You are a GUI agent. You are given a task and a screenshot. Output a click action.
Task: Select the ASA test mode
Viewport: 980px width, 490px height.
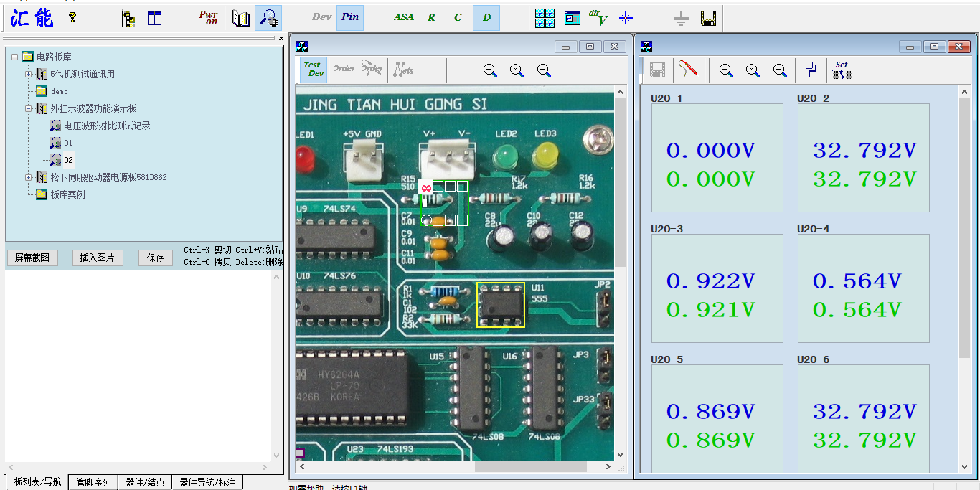(404, 17)
